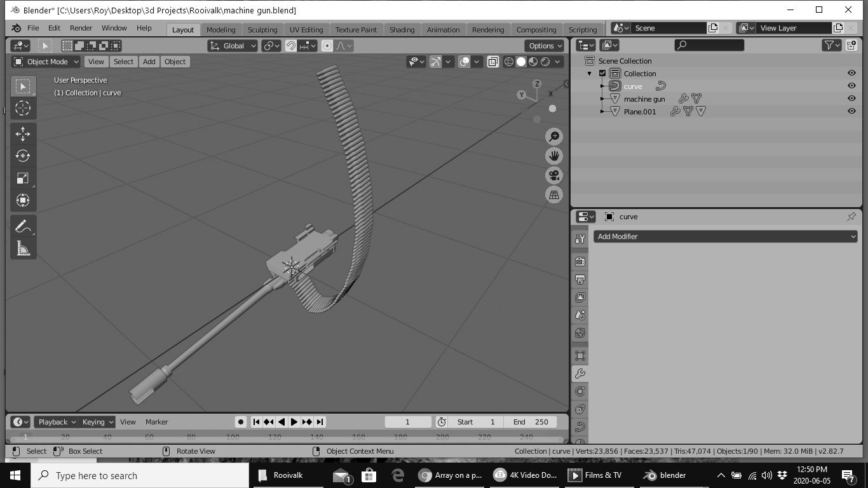Switch perspective/orthographic grid icon
Viewport: 868px width, 488px height.
coord(554,195)
